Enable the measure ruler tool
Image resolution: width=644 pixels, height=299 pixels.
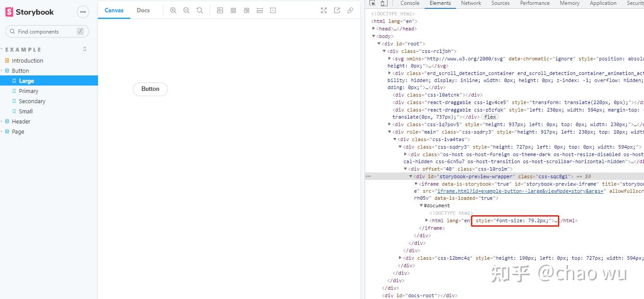[260, 10]
